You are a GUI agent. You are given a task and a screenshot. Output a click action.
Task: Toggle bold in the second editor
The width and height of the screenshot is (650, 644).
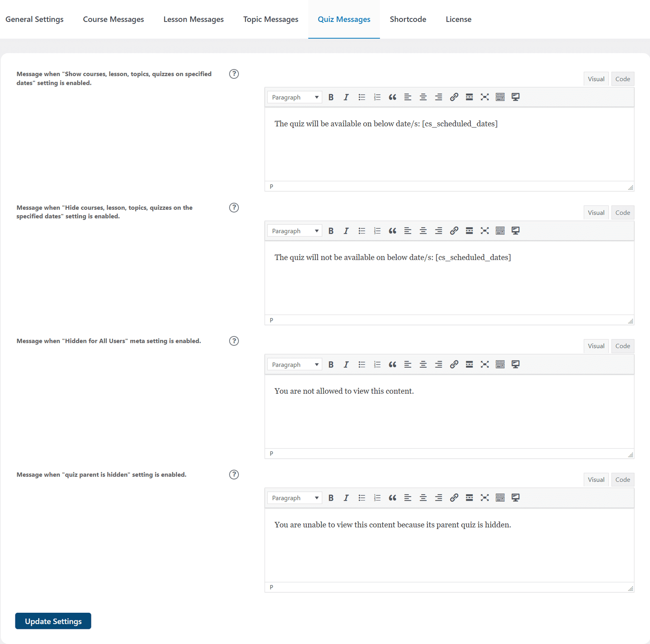[x=331, y=231]
